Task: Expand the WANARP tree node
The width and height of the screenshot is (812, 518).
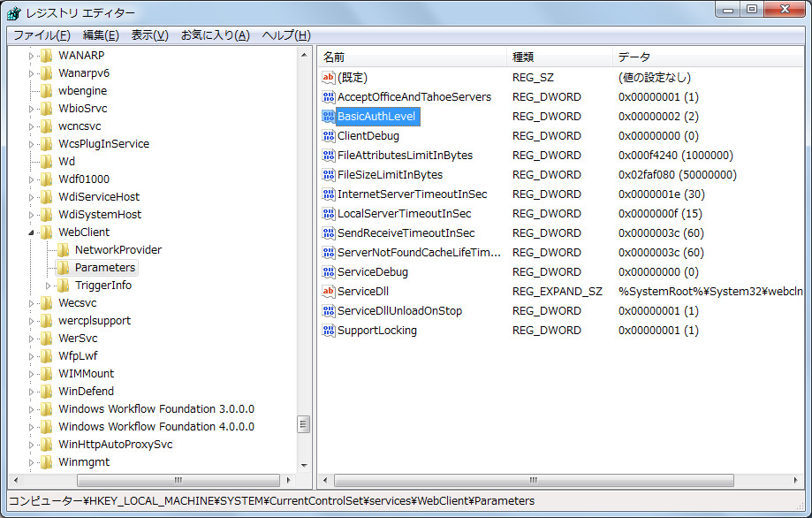Action: (x=31, y=56)
